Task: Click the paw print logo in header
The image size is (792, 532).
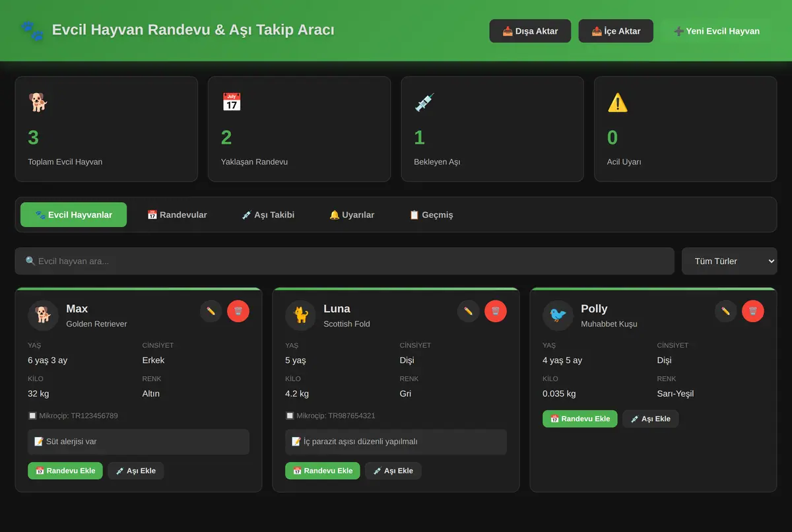Action: pos(32,30)
